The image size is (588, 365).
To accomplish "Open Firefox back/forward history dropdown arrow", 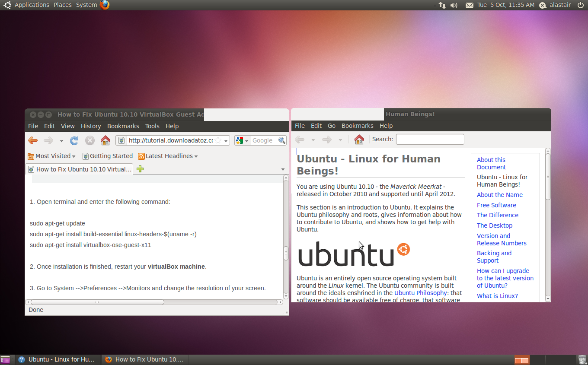I will click(x=61, y=141).
